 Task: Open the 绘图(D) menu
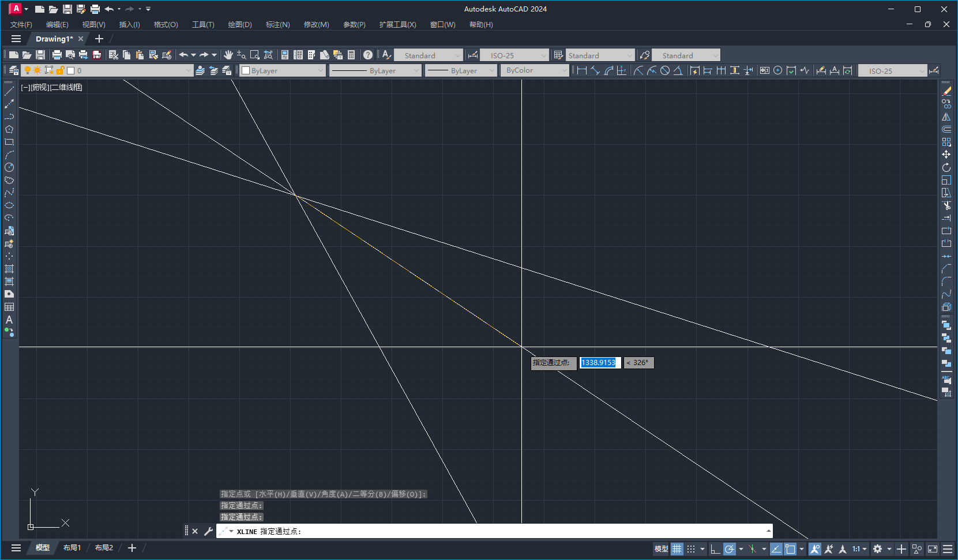240,24
